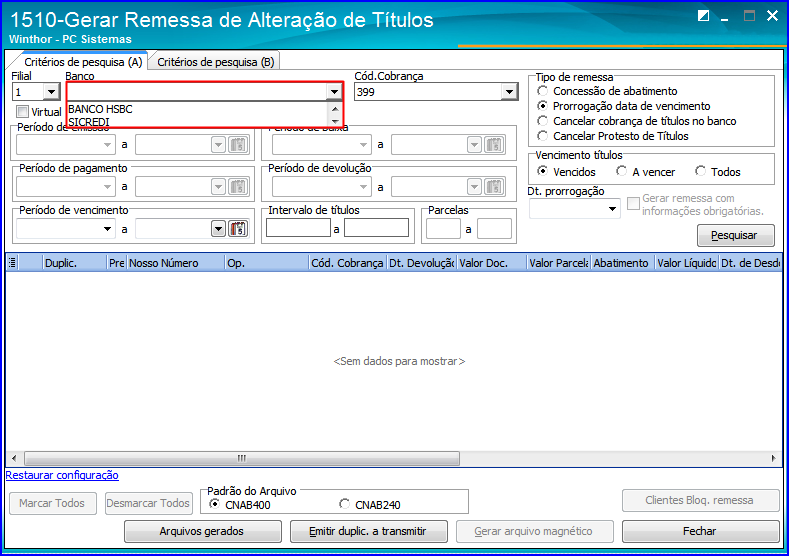Screen dimensions: 789x556
Task: Click the Fechar button
Action: pos(700,531)
